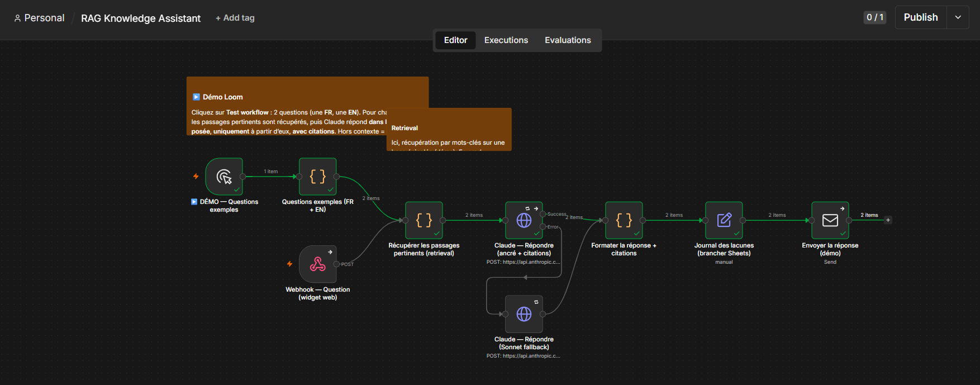Add a node after Envoyer la réponse

point(888,220)
